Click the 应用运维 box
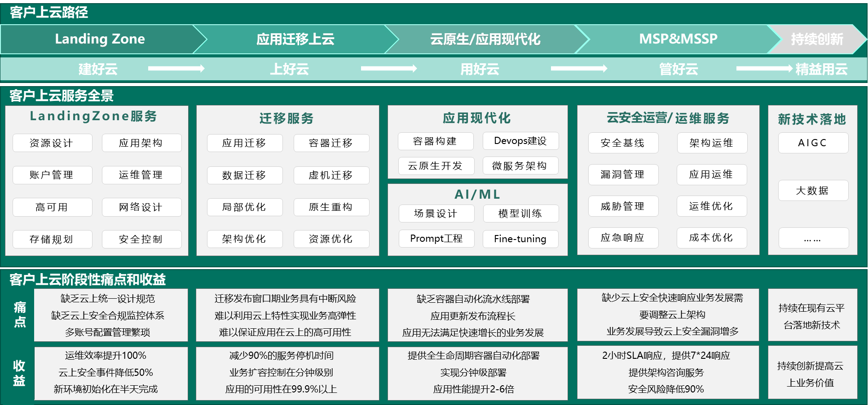 (712, 174)
